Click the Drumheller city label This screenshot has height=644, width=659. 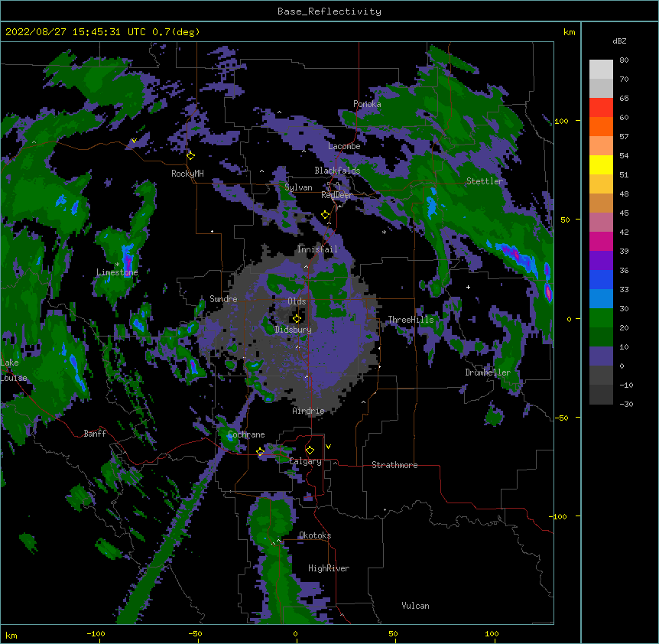click(488, 372)
